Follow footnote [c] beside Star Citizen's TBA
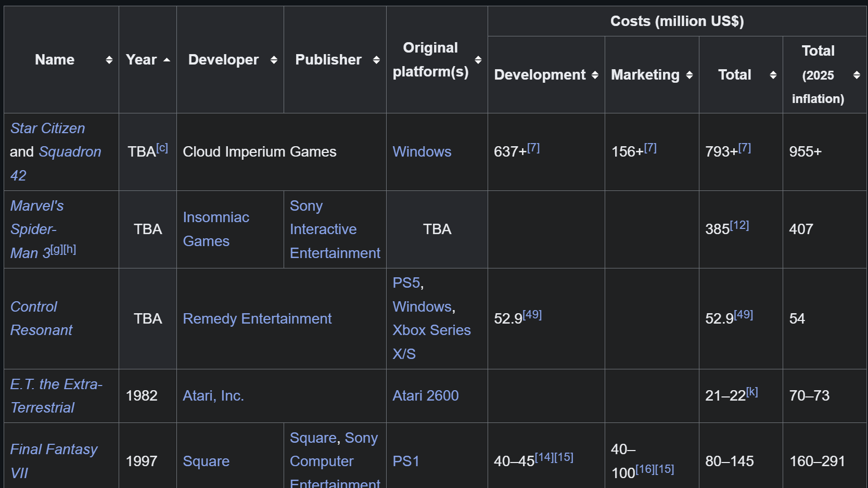The height and width of the screenshot is (488, 868). coord(162,148)
